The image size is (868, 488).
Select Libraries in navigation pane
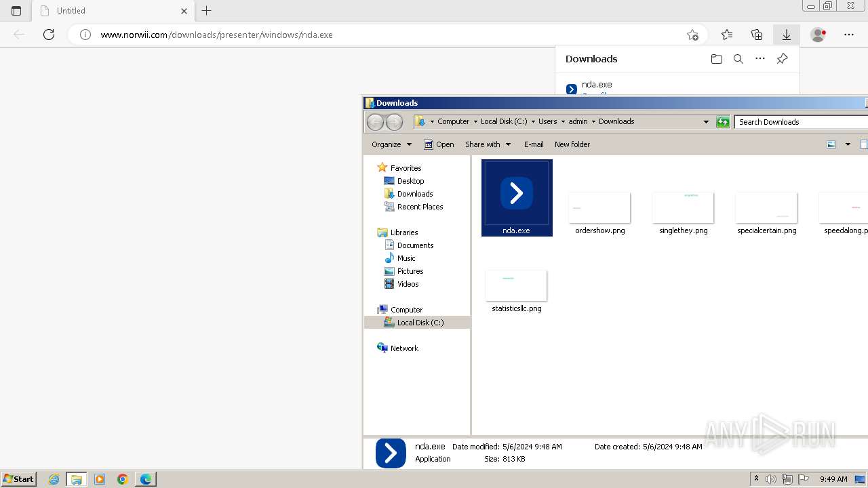click(x=397, y=232)
